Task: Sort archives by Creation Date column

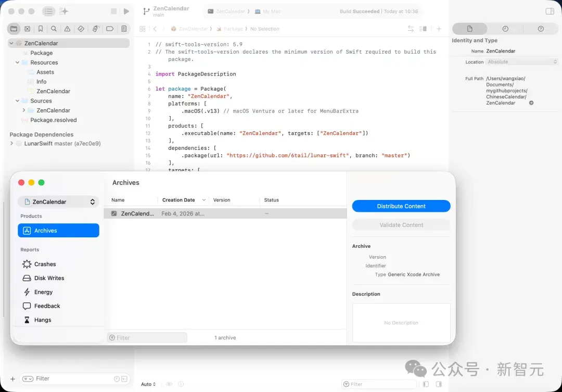Action: click(178, 200)
